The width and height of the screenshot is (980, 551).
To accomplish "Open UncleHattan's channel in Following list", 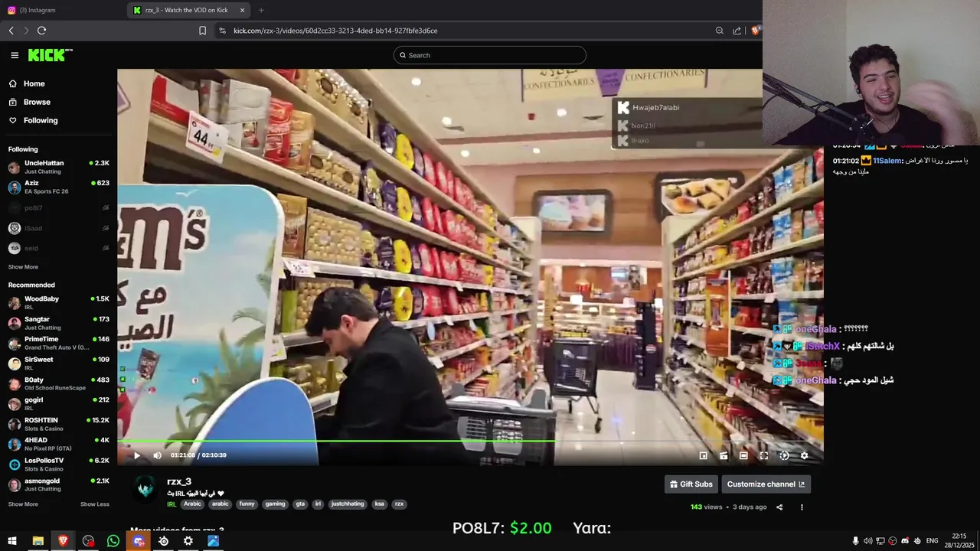I will (59, 167).
